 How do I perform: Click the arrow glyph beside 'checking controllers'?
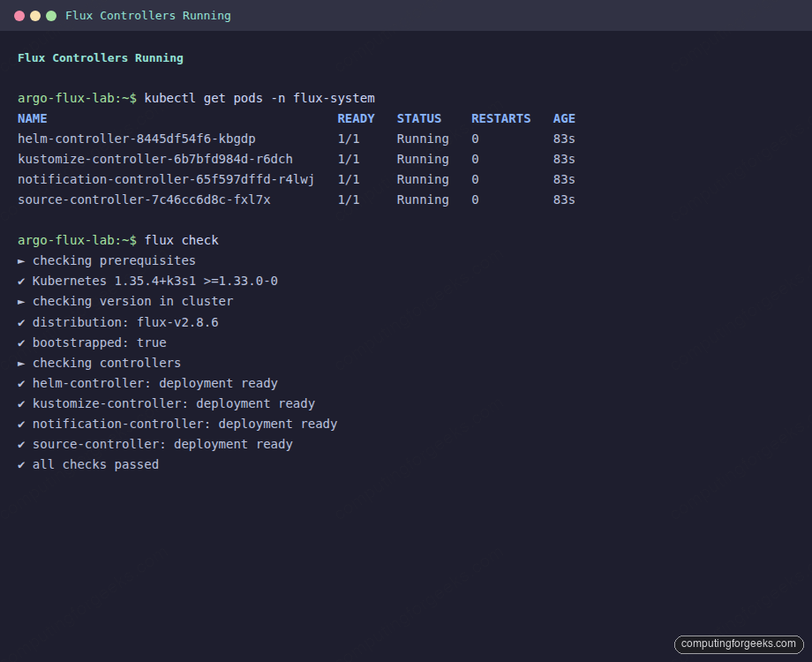(x=21, y=363)
